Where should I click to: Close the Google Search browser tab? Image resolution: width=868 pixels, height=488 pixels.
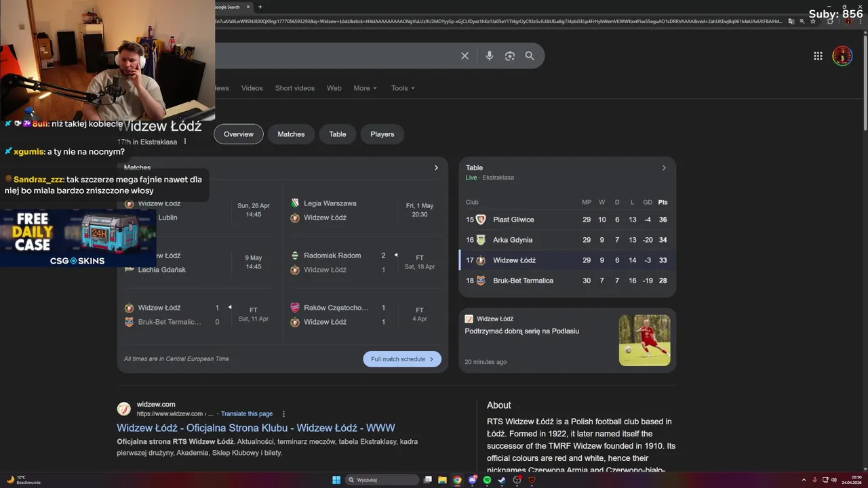coord(248,7)
